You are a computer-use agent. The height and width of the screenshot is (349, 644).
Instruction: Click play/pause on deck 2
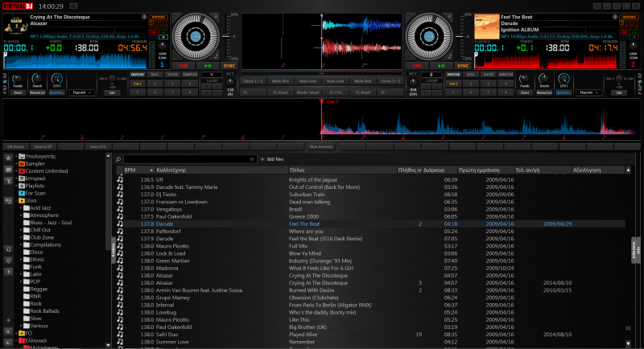[x=441, y=66]
